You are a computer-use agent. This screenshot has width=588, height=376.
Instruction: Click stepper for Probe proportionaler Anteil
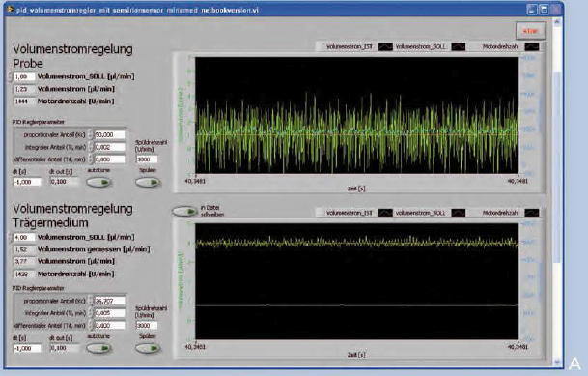(91, 134)
